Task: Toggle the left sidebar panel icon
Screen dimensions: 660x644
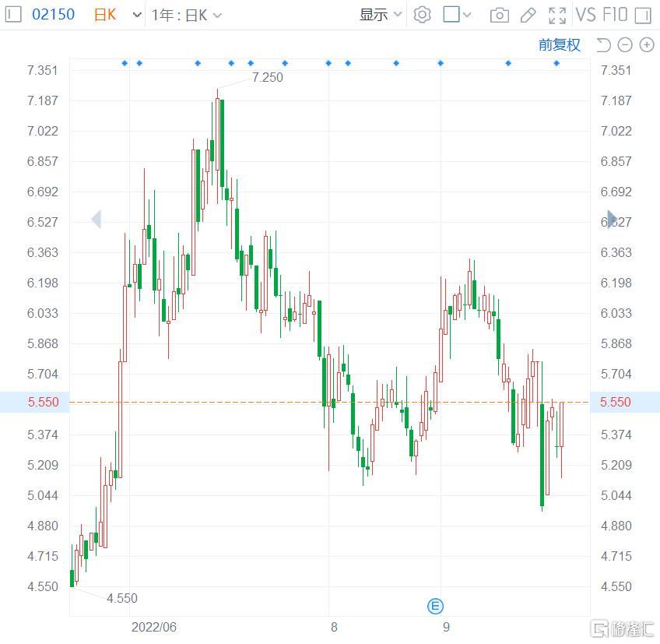Action: click(x=13, y=15)
